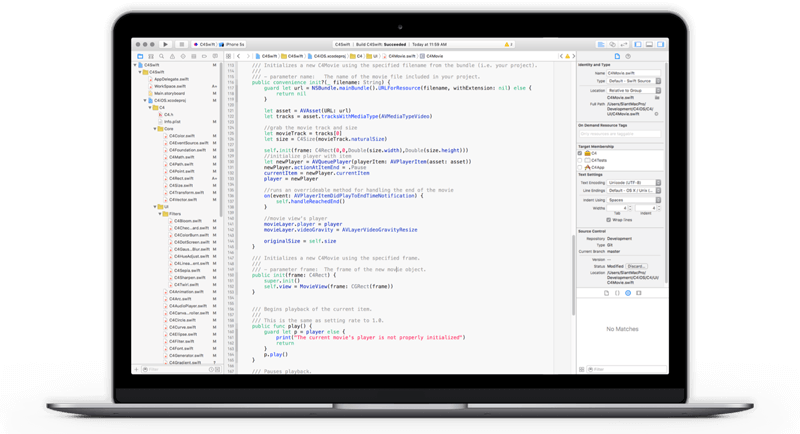Viewport: 800px width, 434px height.
Task: Click the editor vertical scrollbar
Action: click(573, 275)
